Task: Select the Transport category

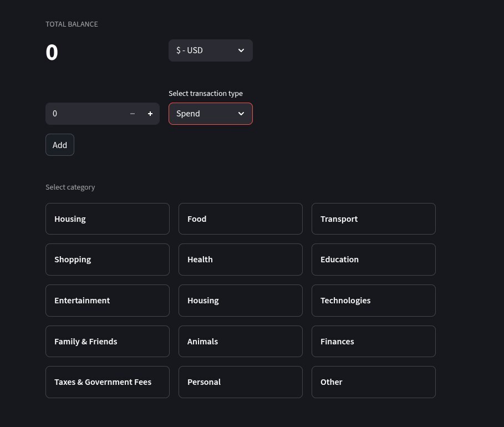Action: click(x=374, y=218)
